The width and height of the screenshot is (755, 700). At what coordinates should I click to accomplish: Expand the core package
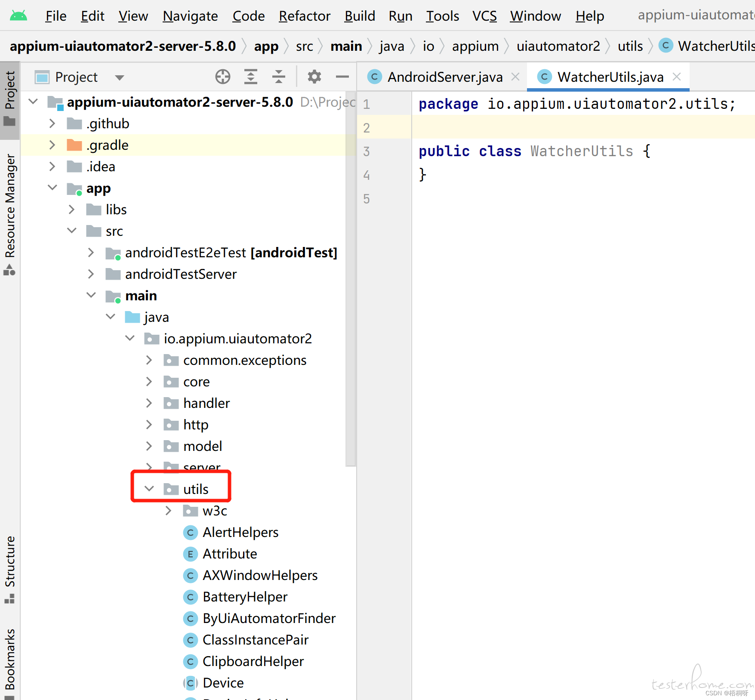pos(149,382)
